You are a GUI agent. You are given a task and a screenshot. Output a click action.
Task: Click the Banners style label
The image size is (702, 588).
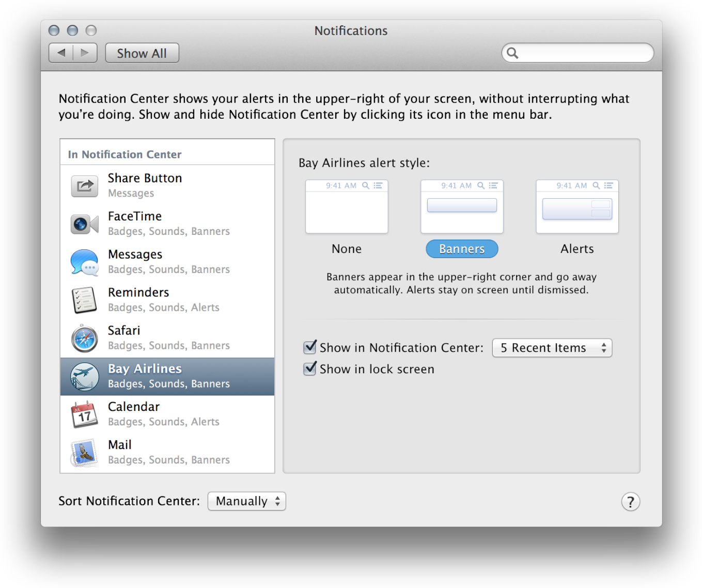pyautogui.click(x=462, y=249)
